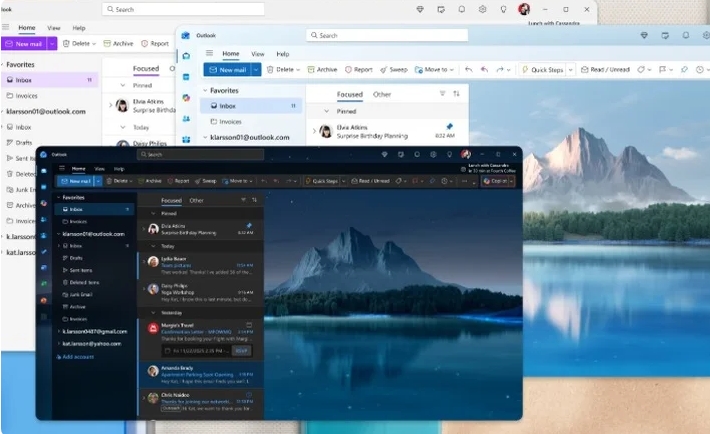Click Quick Steps button in dark Outlook window
Image resolution: width=710 pixels, height=434 pixels.
click(322, 181)
